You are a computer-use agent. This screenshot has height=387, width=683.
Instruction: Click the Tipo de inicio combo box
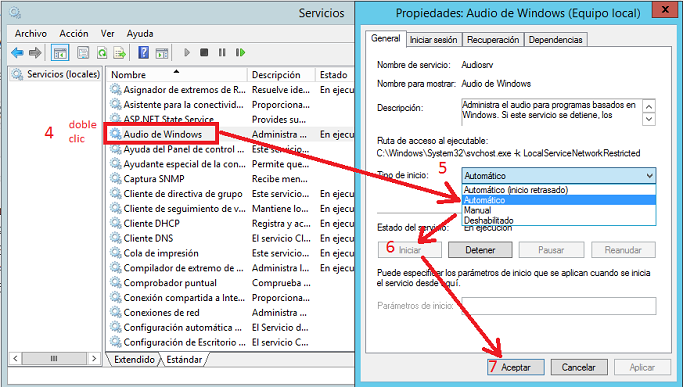pyautogui.click(x=559, y=176)
